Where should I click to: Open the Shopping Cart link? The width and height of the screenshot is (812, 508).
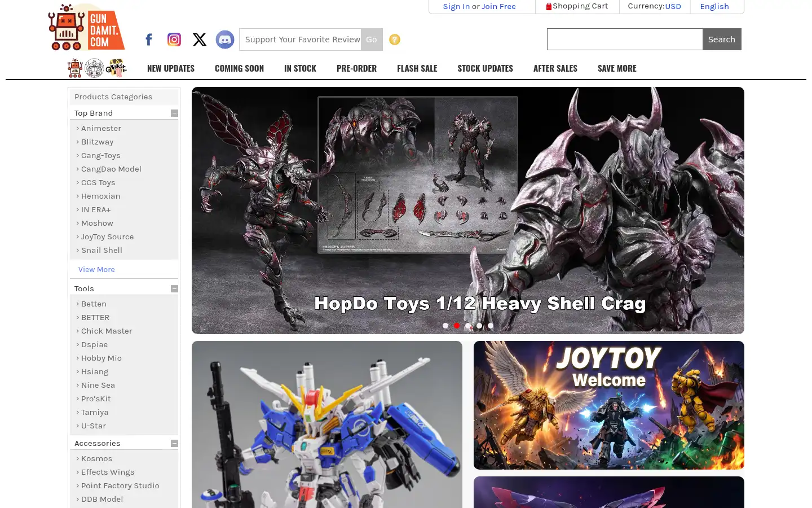[x=580, y=6]
